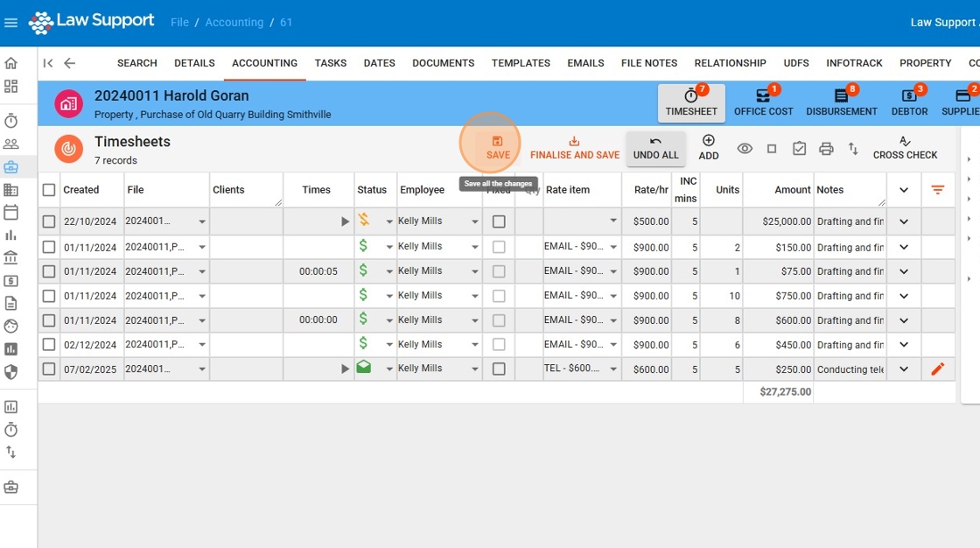The image size is (980, 548).
Task: Click Cross Check button
Action: (905, 148)
